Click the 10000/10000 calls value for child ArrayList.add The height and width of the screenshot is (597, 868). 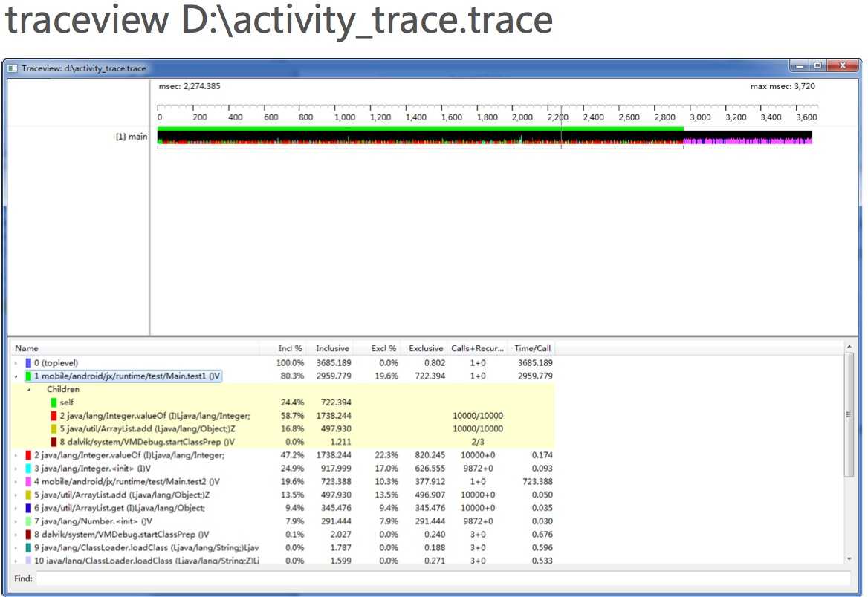tap(478, 428)
